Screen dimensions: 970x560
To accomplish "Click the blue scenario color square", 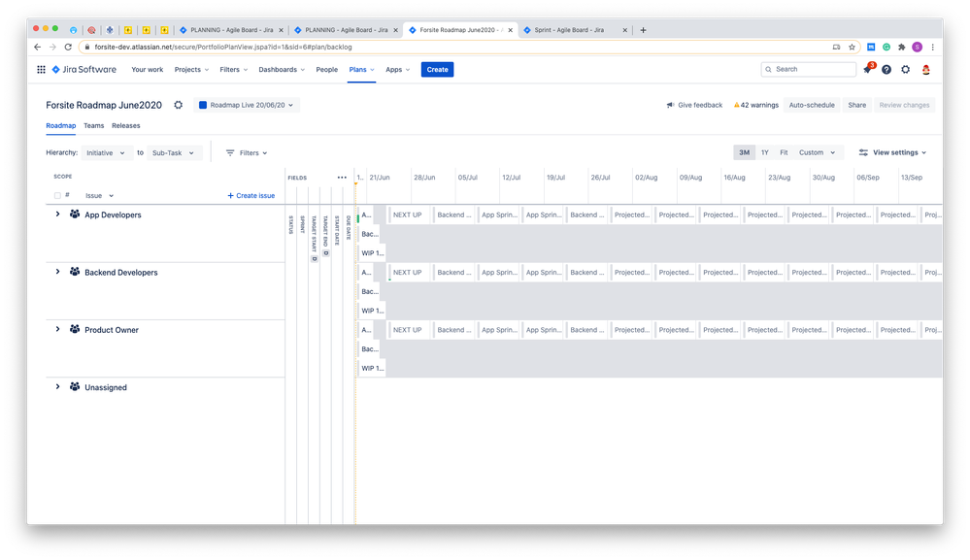I will coord(202,105).
